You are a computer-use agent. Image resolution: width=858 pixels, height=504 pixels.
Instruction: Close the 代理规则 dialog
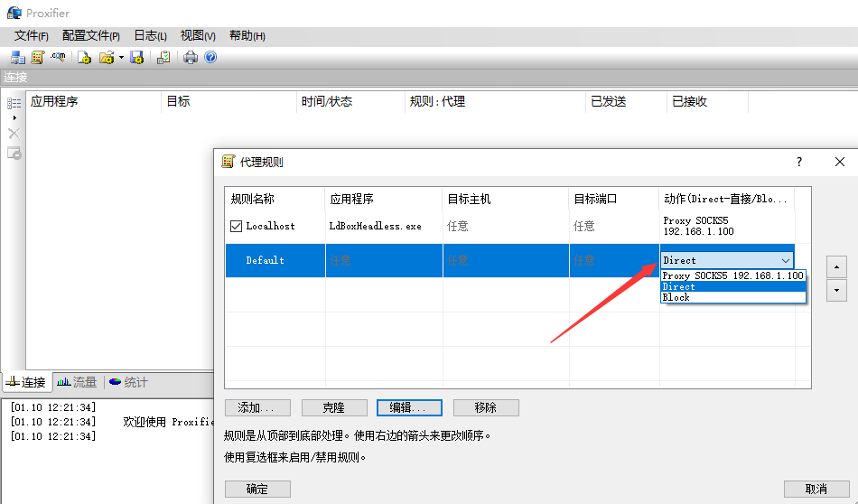840,162
